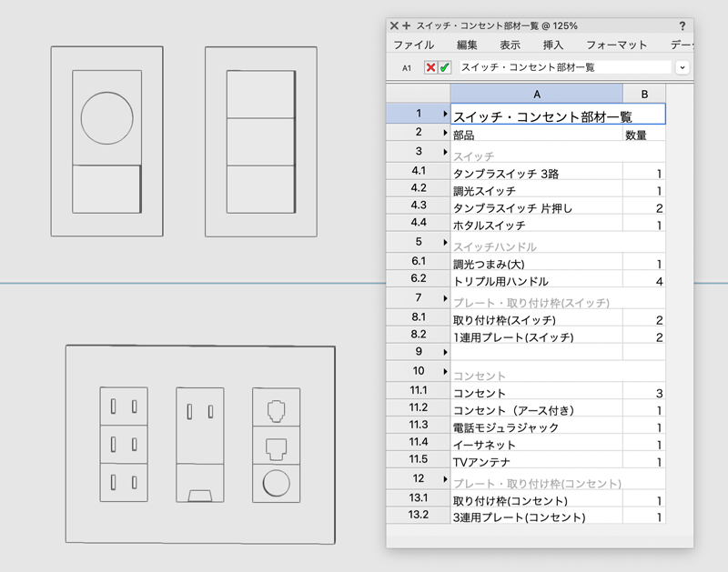This screenshot has height=572, width=728.
Task: Select quantity 3 in コンセント row 11.1
Action: (644, 391)
